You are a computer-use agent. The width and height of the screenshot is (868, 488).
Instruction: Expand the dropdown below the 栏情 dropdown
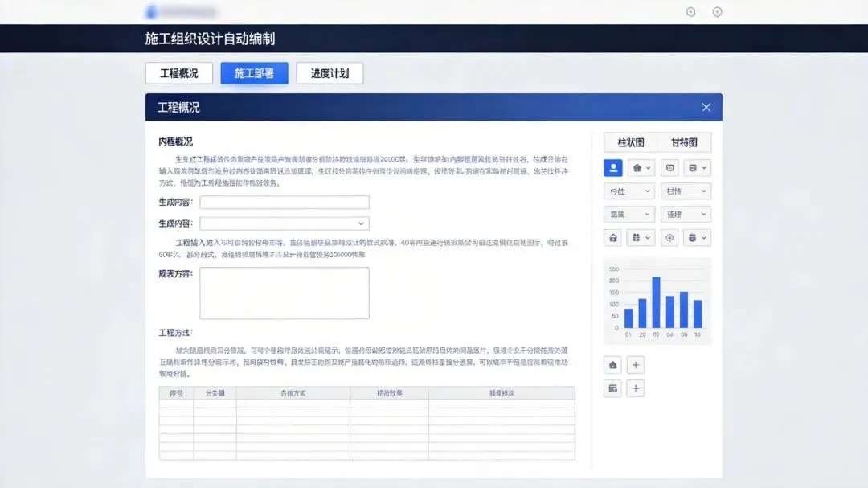(x=686, y=215)
